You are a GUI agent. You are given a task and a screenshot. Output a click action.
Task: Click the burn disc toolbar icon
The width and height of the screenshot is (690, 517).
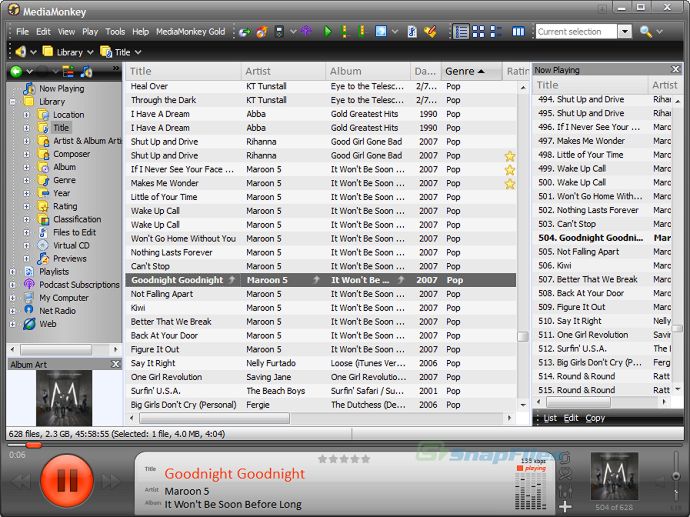tap(262, 32)
